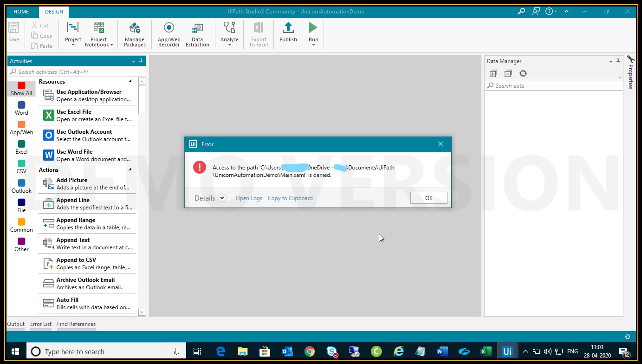The height and width of the screenshot is (364, 642).
Task: Click Activities panel scrollbar down arrow
Action: [x=142, y=312]
